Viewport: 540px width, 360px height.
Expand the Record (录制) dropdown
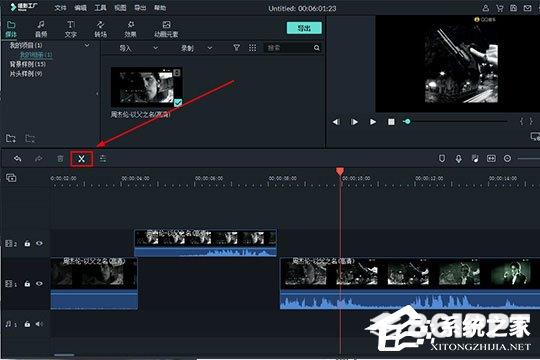pyautogui.click(x=209, y=48)
